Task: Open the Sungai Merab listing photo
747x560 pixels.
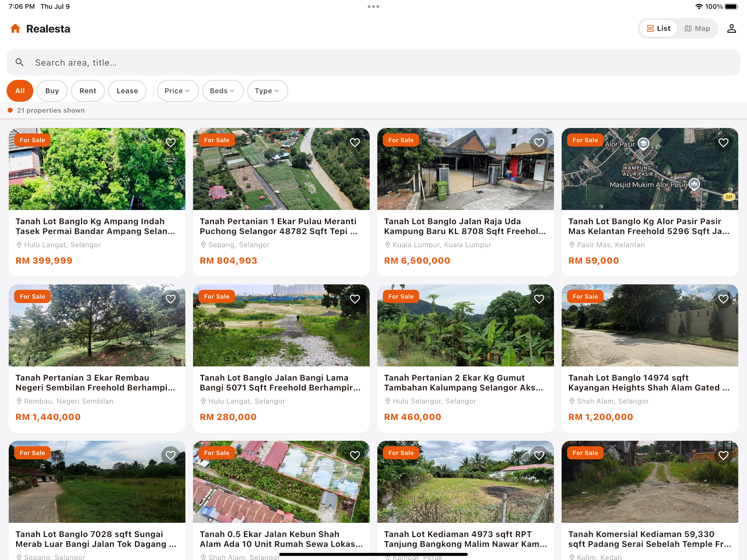Action: [97, 482]
